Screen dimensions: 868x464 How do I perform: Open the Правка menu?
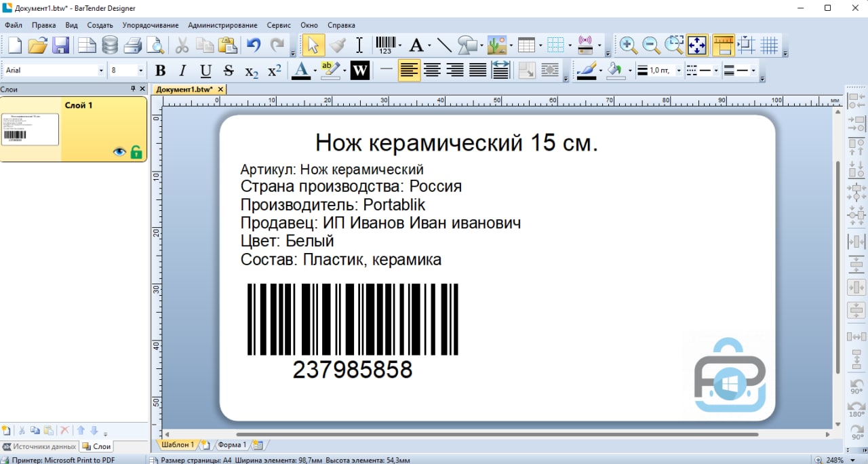pos(44,25)
